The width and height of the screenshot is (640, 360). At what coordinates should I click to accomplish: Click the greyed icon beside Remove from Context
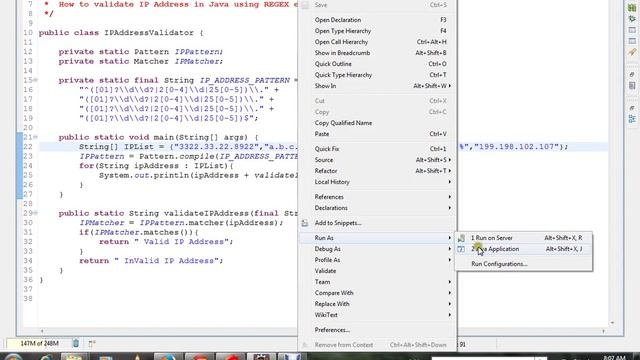tap(304, 345)
